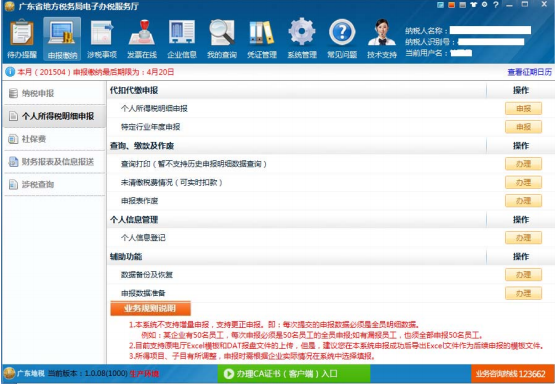Open the 凭证管理 binders icon

pyautogui.click(x=262, y=38)
